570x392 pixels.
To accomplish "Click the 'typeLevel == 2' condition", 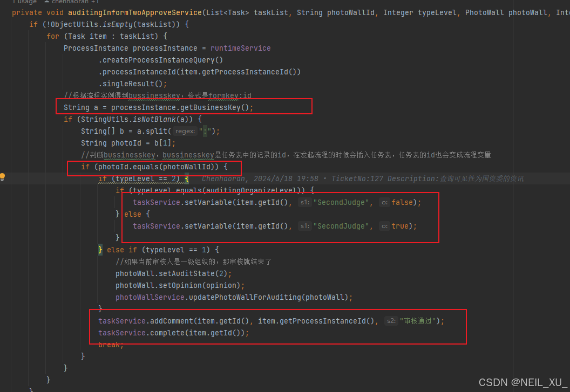I will 145,178.
